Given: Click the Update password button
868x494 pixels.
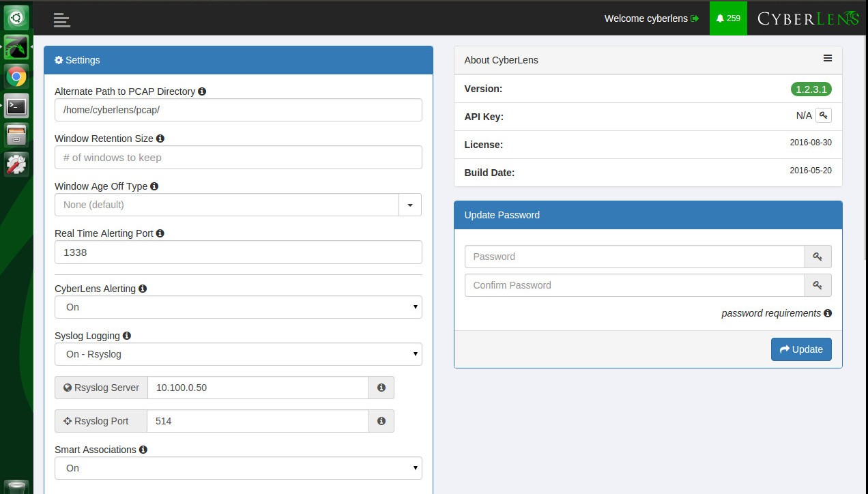Looking at the screenshot, I should tap(801, 349).
